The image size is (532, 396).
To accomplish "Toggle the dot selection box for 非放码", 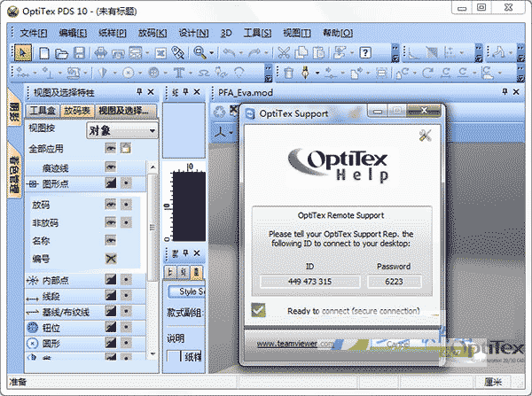I will coord(127,222).
